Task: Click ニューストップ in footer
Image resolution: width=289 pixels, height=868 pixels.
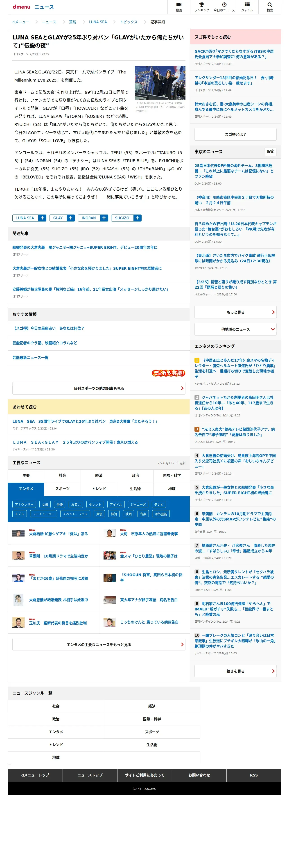Action: coord(90,775)
